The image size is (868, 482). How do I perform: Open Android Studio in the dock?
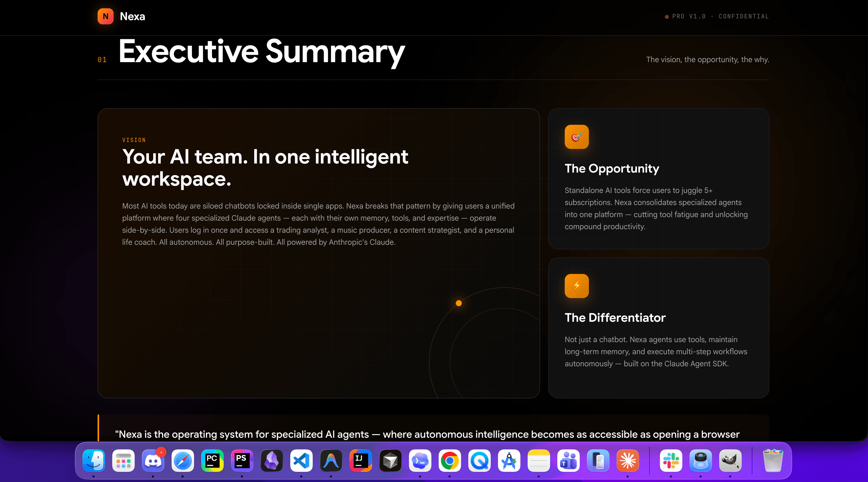coord(509,460)
